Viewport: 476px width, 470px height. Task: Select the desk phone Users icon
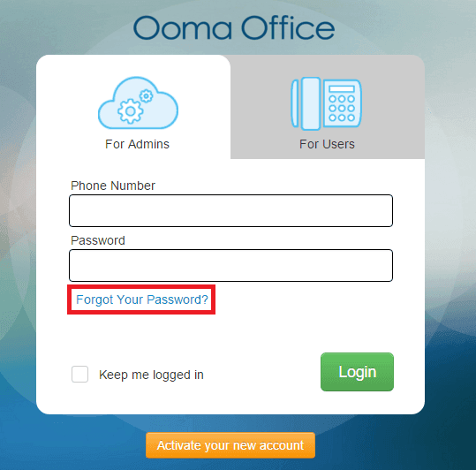pyautogui.click(x=327, y=103)
